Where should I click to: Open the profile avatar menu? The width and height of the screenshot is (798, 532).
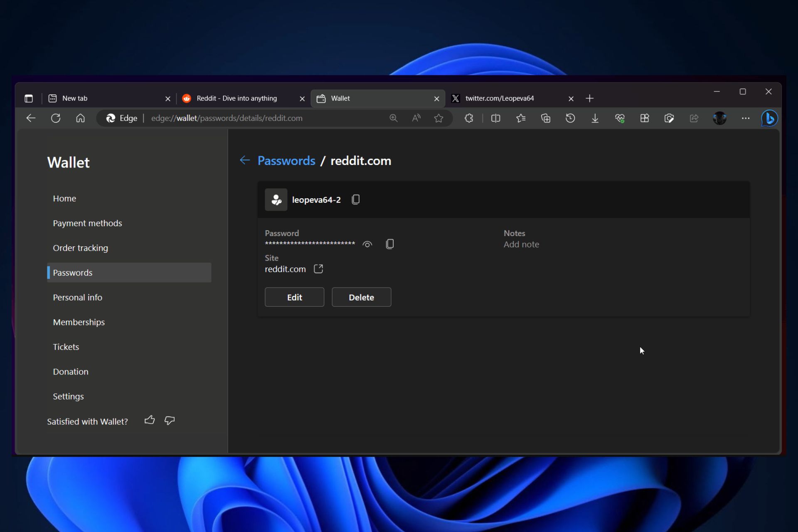[720, 118]
